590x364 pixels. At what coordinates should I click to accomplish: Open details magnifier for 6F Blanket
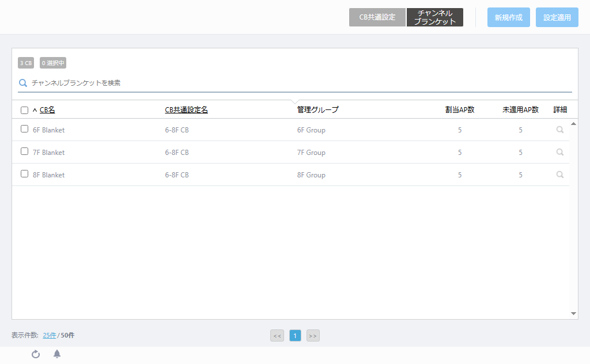coord(560,130)
